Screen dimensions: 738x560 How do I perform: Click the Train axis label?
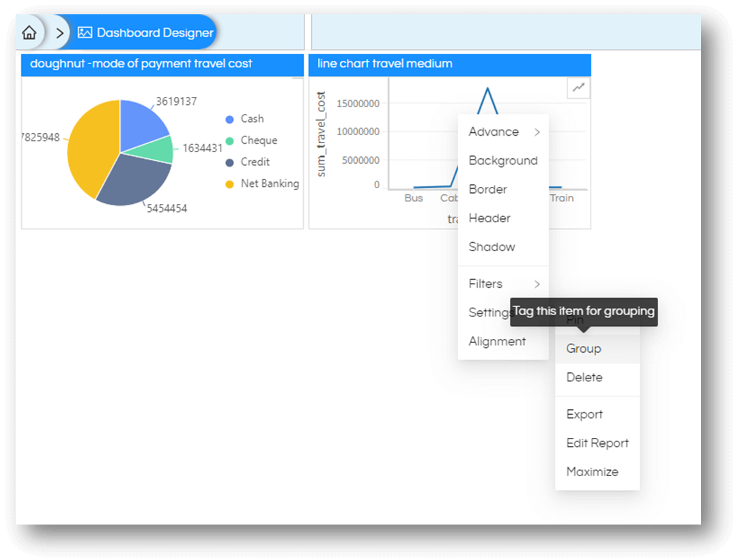point(561,198)
